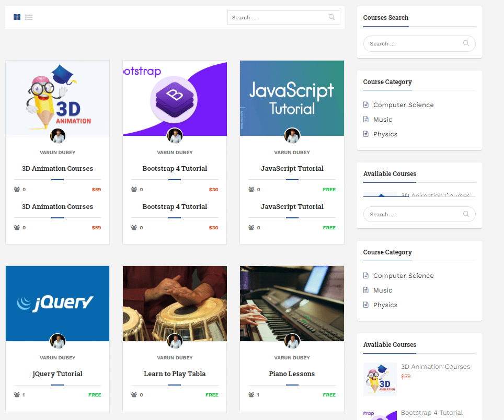
Task: Switch to list view layout
Action: pyautogui.click(x=29, y=17)
